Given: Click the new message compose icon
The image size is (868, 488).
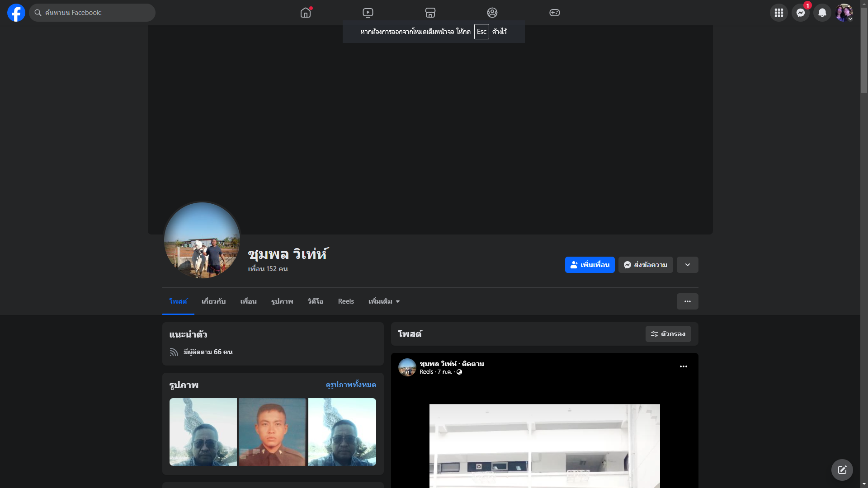Looking at the screenshot, I should click(x=842, y=470).
